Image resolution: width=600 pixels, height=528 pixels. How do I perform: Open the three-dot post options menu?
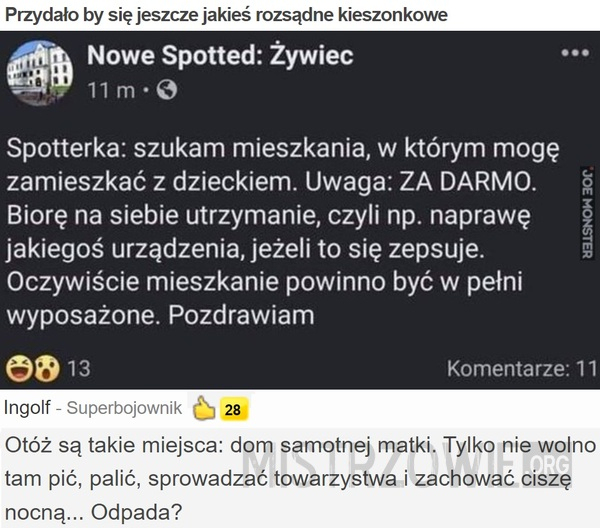point(575,53)
